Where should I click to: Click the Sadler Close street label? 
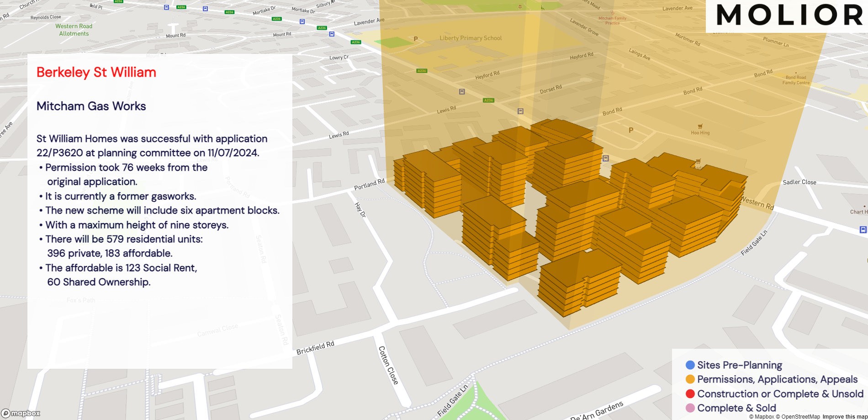(x=799, y=182)
